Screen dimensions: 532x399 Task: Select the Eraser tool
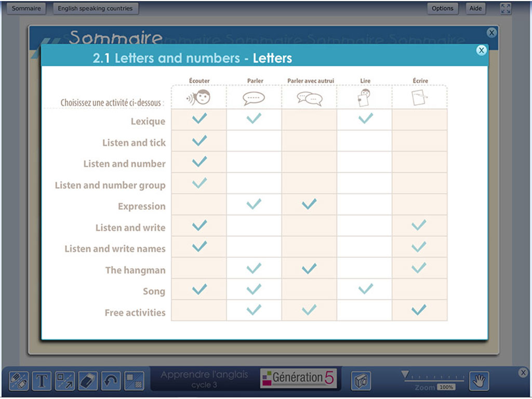click(87, 381)
